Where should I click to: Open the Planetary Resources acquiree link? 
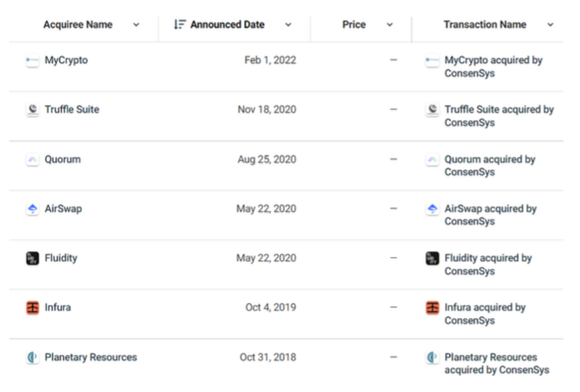91,357
